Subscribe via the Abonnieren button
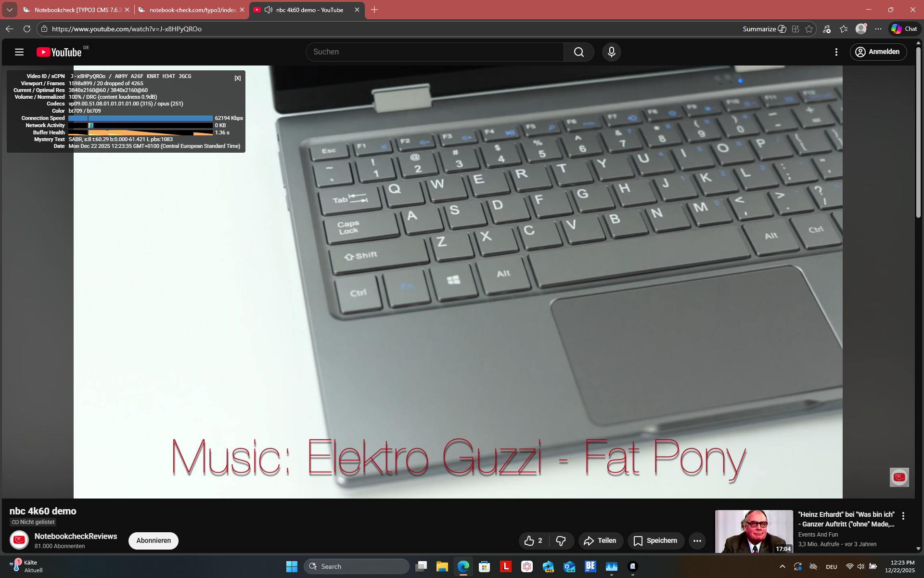Viewport: 924px width, 578px height. 154,540
